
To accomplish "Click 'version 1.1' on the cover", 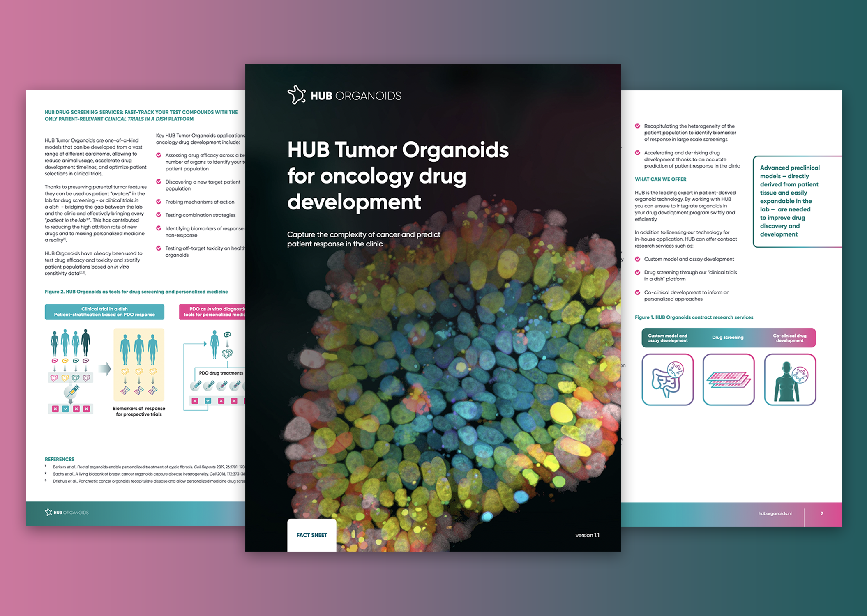I will tap(587, 535).
